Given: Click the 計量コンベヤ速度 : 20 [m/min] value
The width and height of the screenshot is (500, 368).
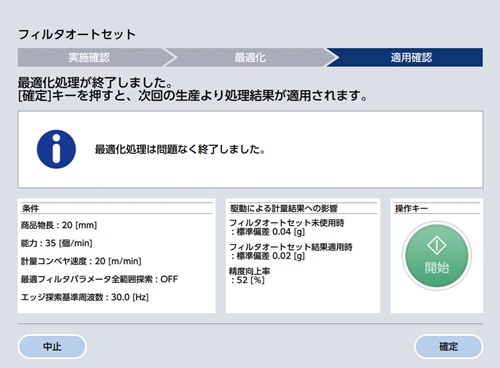Looking at the screenshot, I should 81,261.
